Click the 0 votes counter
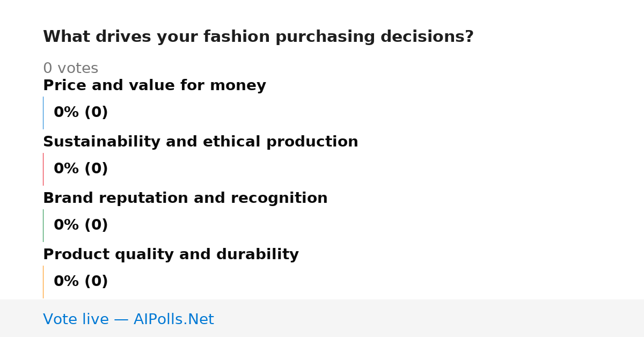Image resolution: width=644 pixels, height=337 pixels. coord(70,69)
